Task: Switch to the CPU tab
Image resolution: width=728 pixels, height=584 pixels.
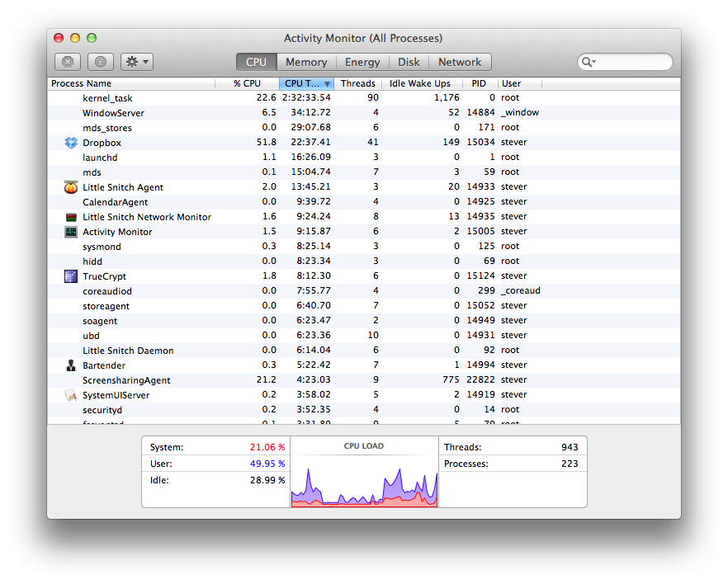Action: [x=256, y=62]
